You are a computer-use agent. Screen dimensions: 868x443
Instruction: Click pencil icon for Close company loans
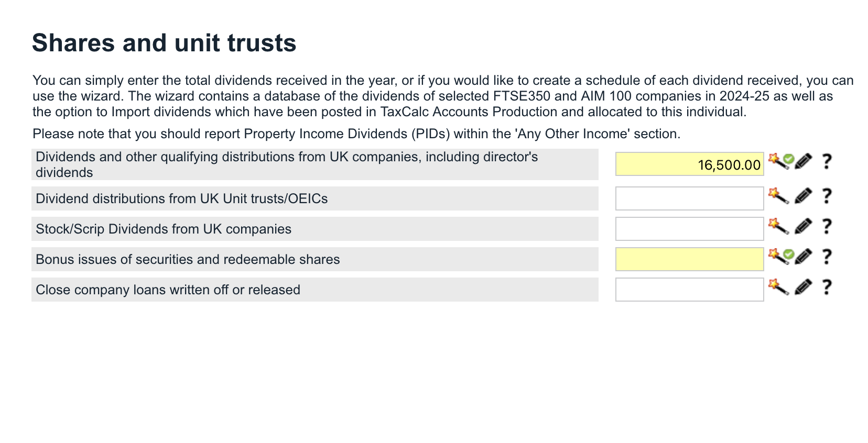(803, 287)
